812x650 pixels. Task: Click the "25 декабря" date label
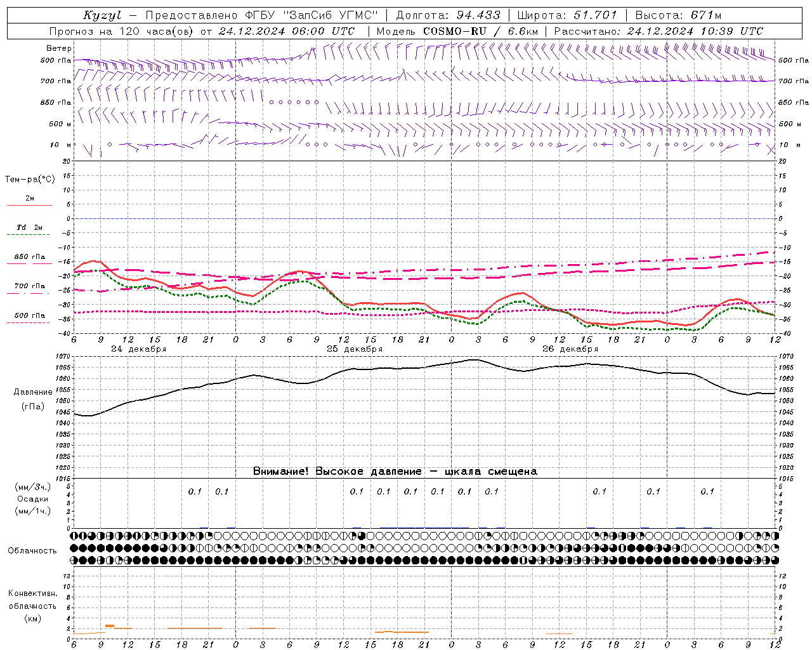(x=355, y=349)
